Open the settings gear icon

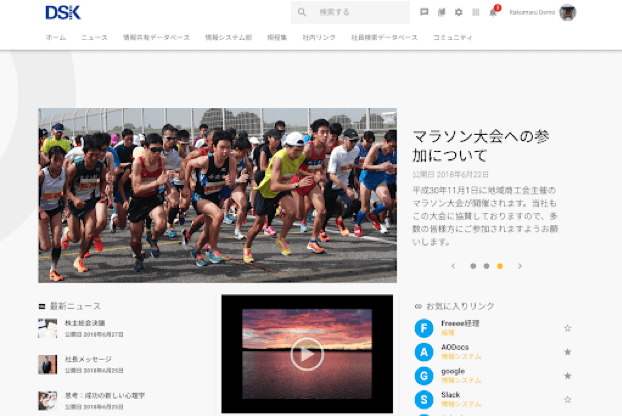tap(459, 12)
